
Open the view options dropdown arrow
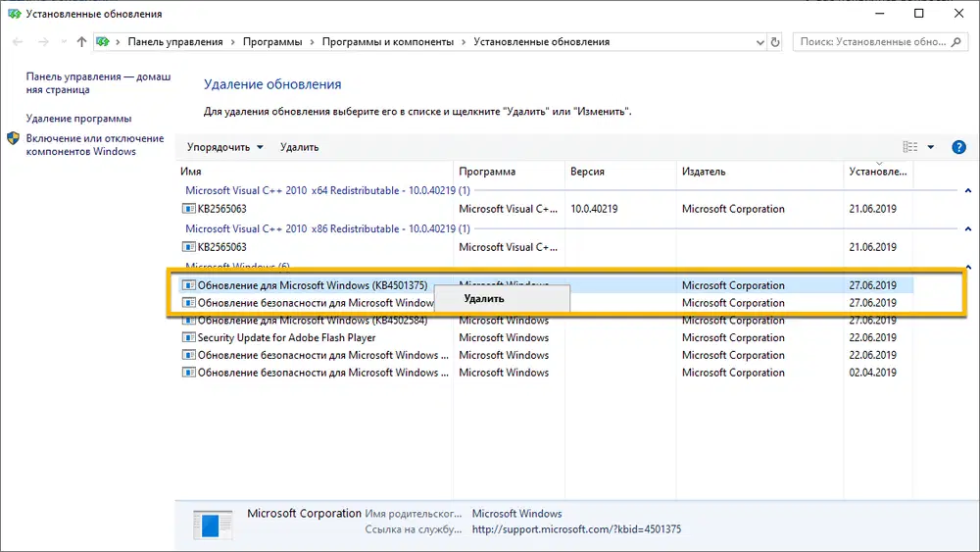931,147
